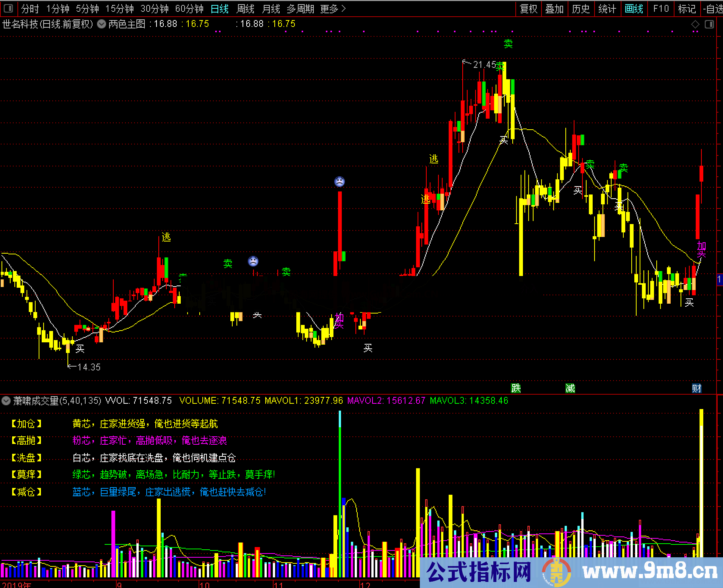
Task: Click the sad face icon above the tall red candle
Action: 340,182
